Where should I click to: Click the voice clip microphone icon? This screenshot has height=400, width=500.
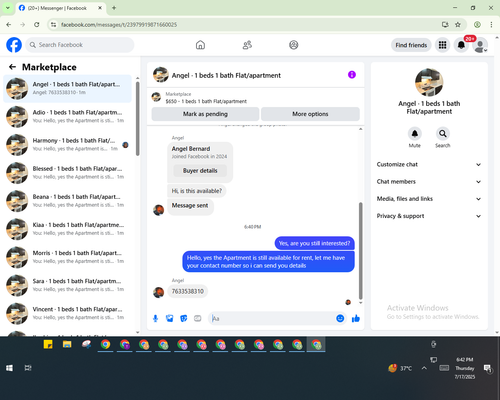(x=155, y=319)
